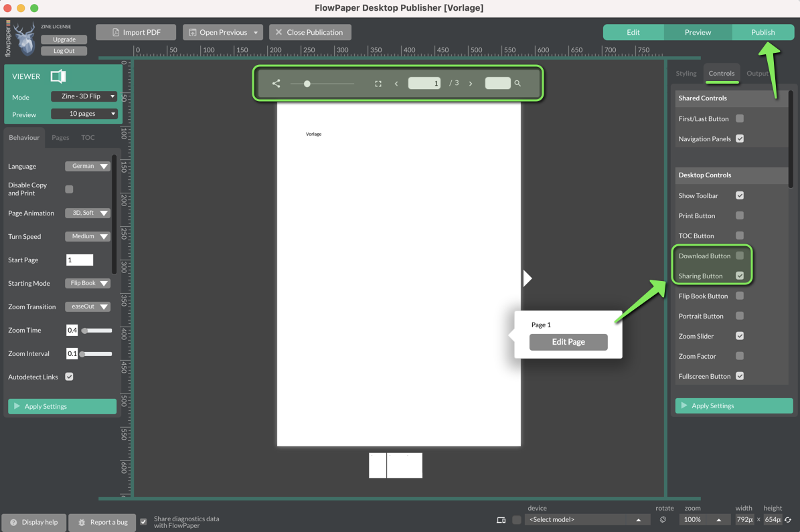Click the Publish button

(x=763, y=32)
